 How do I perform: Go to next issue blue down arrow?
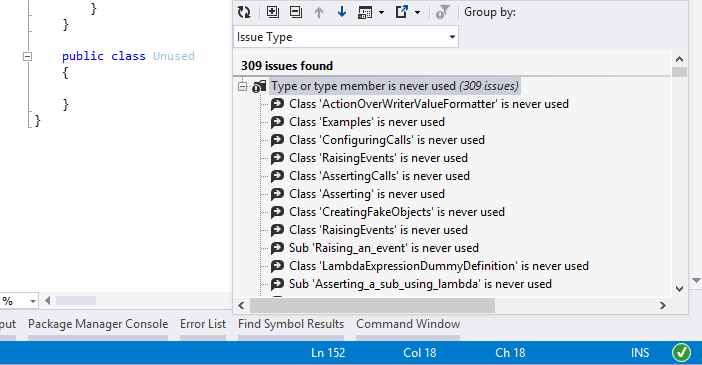(x=342, y=12)
